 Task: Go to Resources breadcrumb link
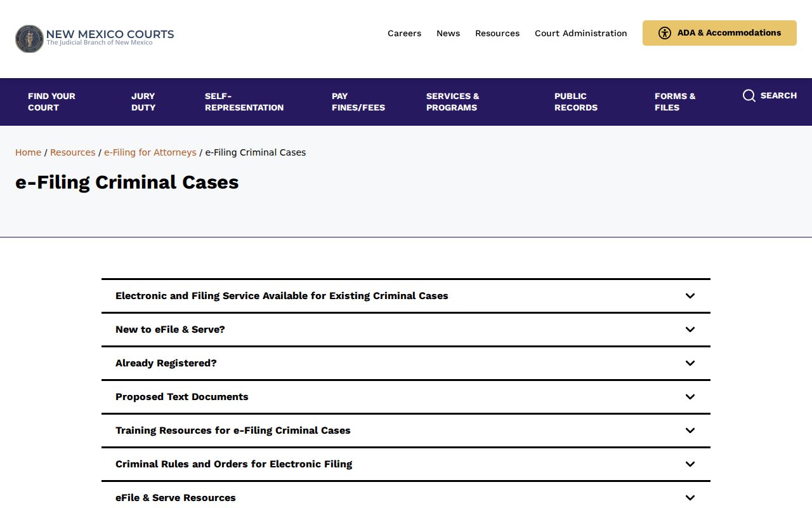point(72,152)
